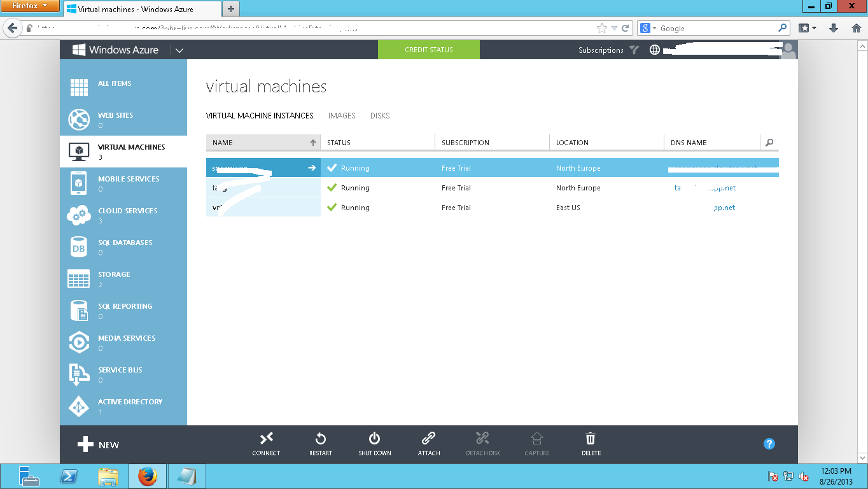Viewport: 868px width, 489px height.
Task: Open Mobile Services section
Action: [x=123, y=183]
